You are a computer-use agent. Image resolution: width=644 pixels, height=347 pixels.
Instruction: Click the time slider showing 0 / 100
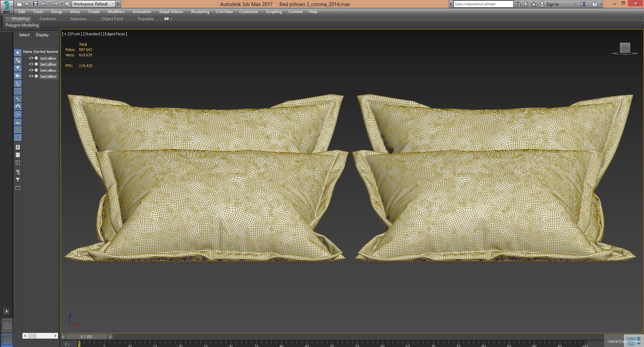pos(86,337)
